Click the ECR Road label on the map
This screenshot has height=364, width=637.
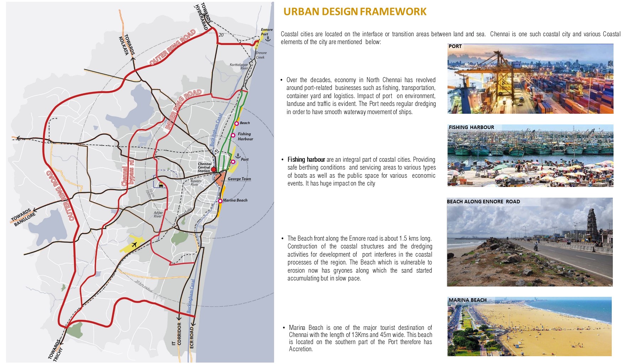tap(192, 338)
